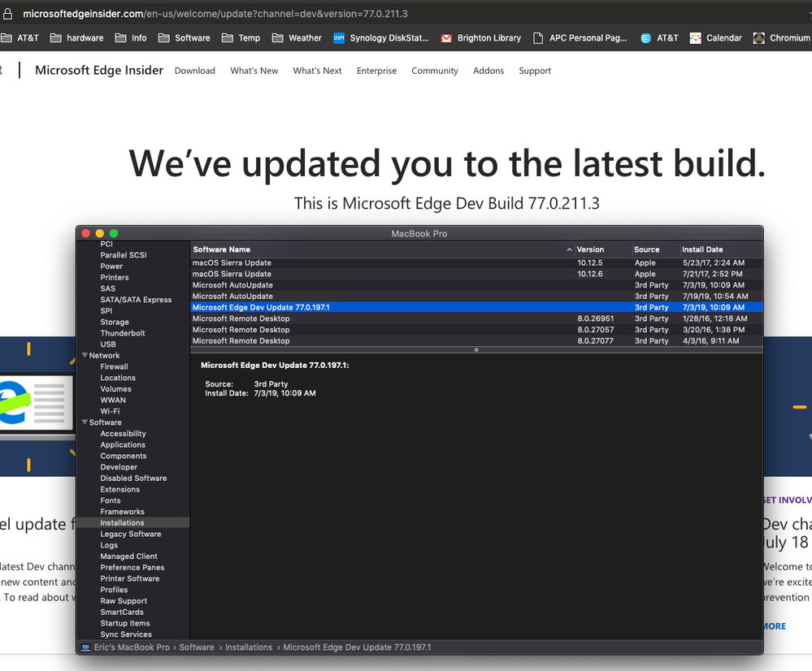Select Printers in the sidebar
The image size is (812, 671).
[x=115, y=277]
